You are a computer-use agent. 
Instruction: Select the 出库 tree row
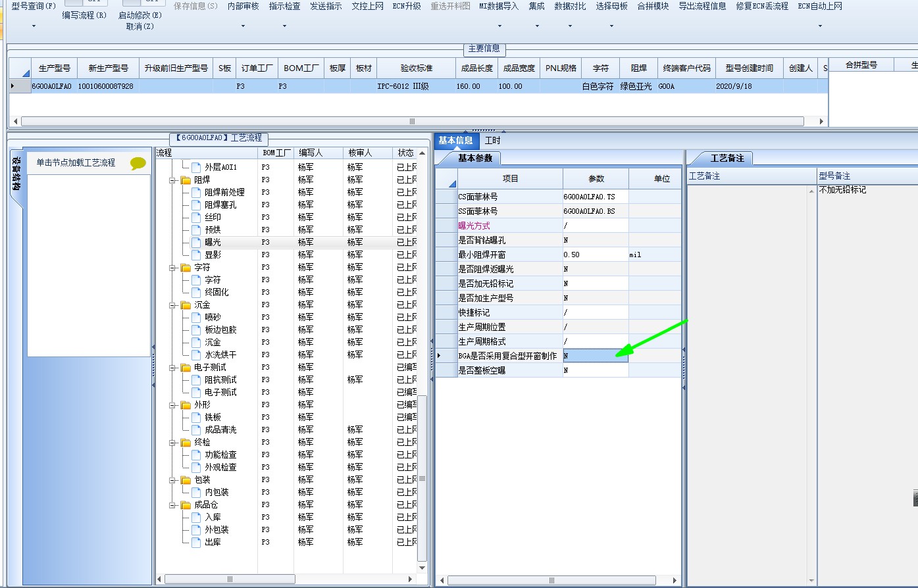pos(286,543)
